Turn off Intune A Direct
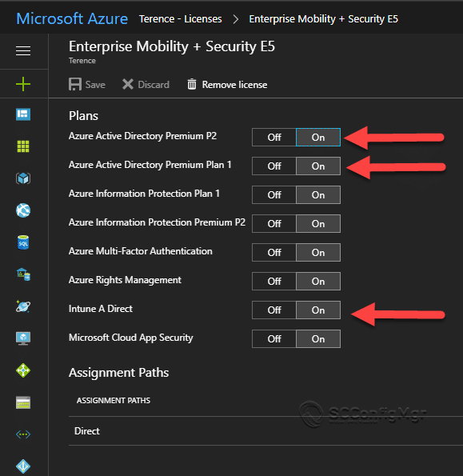The image size is (463, 476). pos(274,310)
